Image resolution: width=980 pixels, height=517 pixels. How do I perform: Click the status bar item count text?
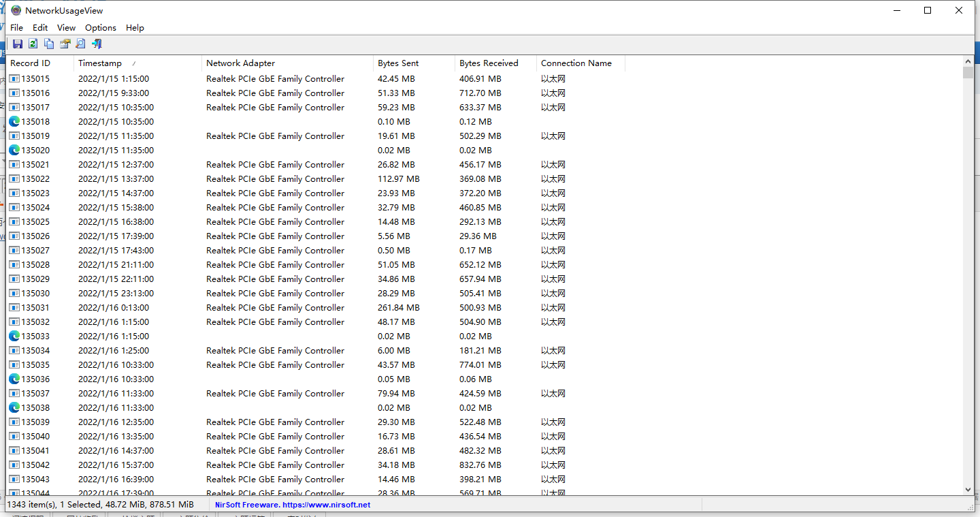pyautogui.click(x=101, y=505)
